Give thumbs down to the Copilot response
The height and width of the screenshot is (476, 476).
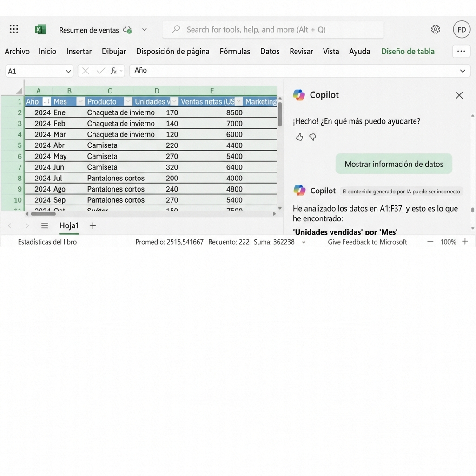[x=312, y=137]
